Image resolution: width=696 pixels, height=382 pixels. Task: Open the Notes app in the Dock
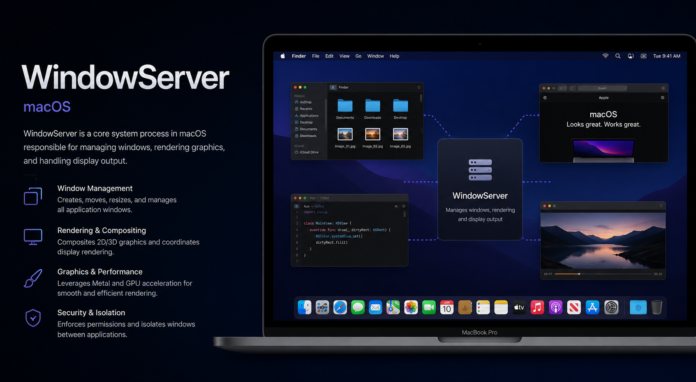click(x=501, y=307)
